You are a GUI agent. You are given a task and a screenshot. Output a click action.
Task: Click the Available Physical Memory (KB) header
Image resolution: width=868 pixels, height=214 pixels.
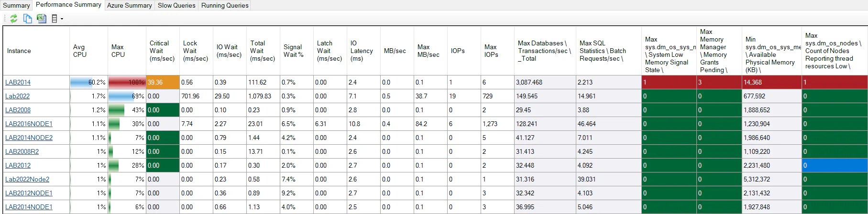click(x=771, y=51)
